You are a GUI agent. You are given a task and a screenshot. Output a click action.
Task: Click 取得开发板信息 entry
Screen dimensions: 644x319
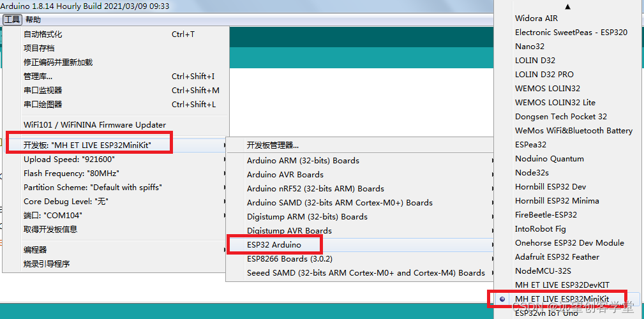(x=116, y=229)
